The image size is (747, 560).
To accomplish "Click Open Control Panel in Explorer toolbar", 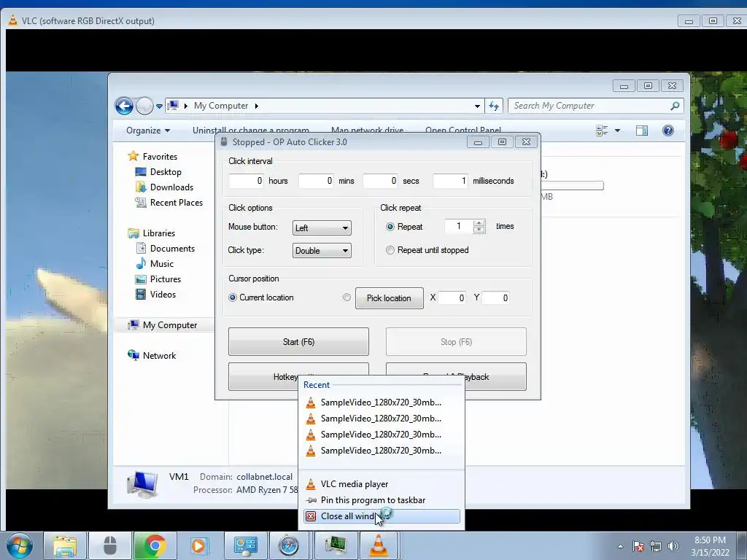I will click(463, 130).
